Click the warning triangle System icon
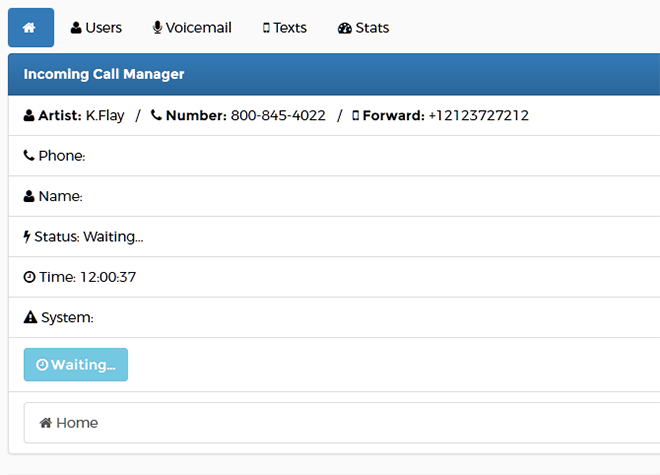The height and width of the screenshot is (475, 660). tap(30, 317)
